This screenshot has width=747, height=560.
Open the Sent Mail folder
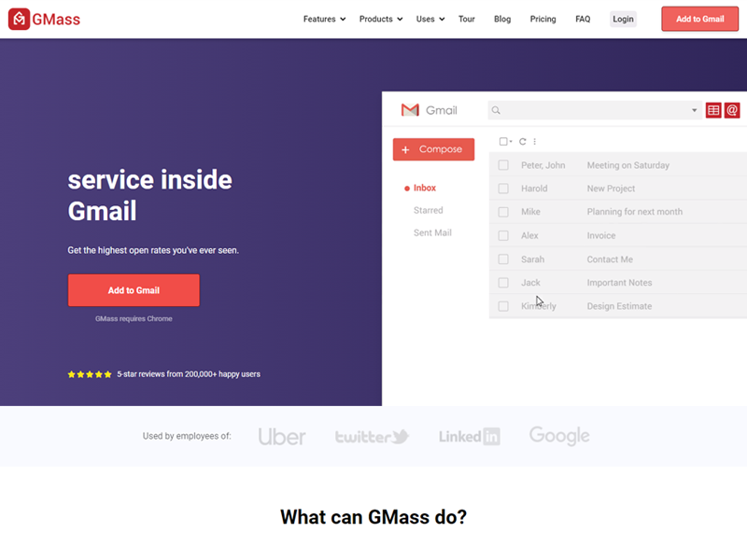432,232
